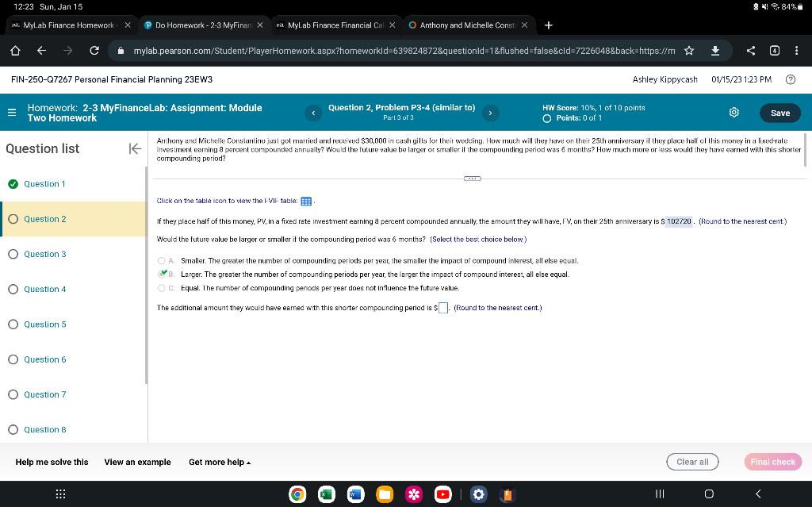Image resolution: width=812 pixels, height=507 pixels.
Task: Click Help me solve this
Action: 52,462
